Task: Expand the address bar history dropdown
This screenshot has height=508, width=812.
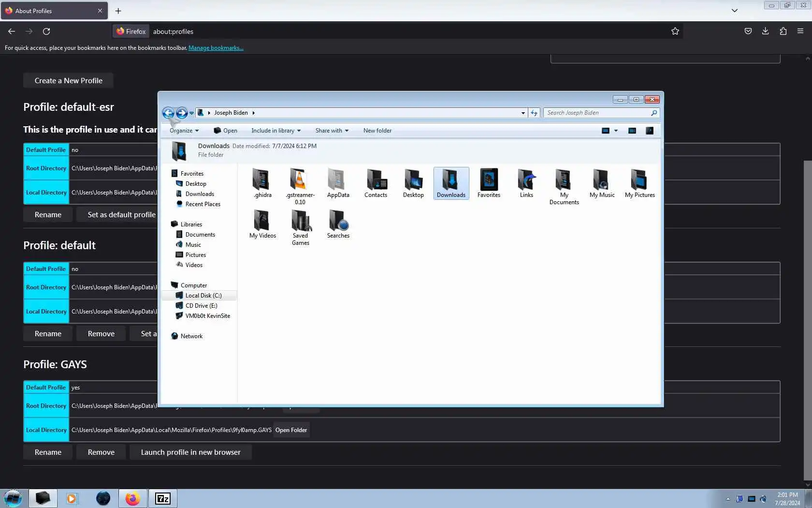Action: (523, 113)
